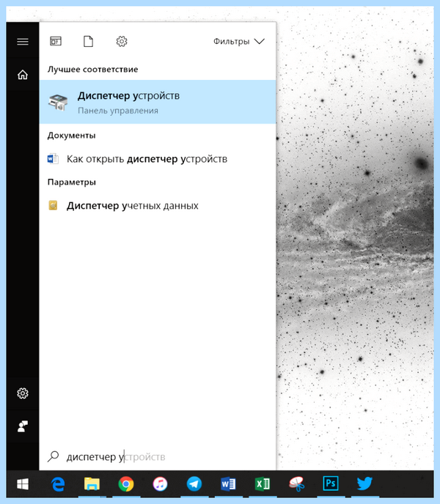Launch Microsoft Edge from taskbar
Screen dimensions: 440x504
(58, 484)
